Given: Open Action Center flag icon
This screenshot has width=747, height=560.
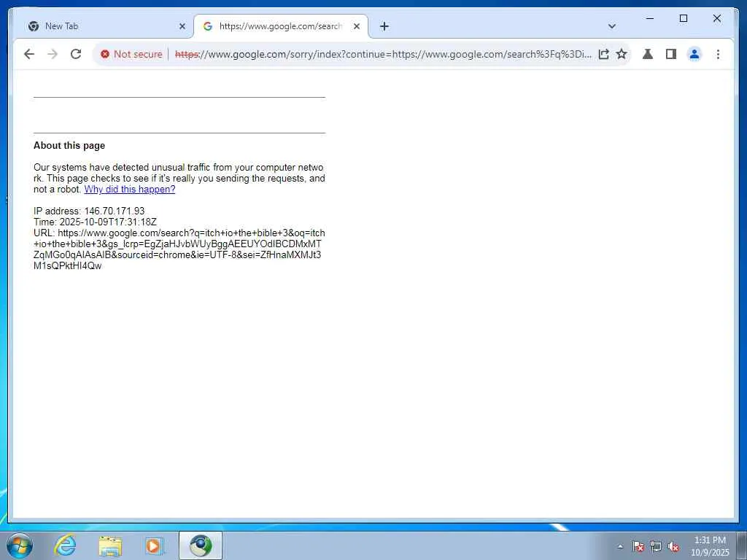Looking at the screenshot, I should (x=638, y=546).
